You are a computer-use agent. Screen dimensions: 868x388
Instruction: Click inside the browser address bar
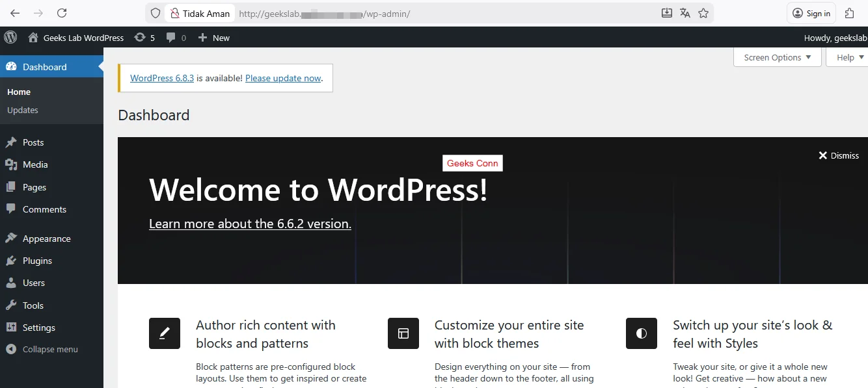[x=390, y=13]
